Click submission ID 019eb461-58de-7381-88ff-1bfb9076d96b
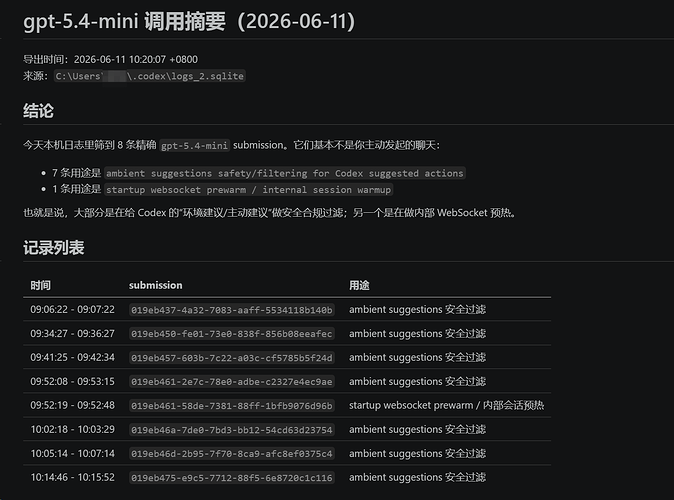The width and height of the screenshot is (674, 500). (x=232, y=406)
